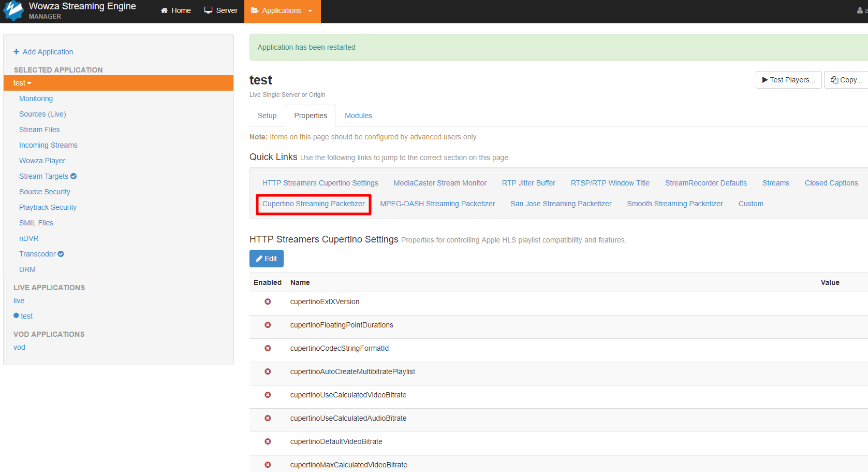Click the Value column header
Image resolution: width=868 pixels, height=472 pixels.
830,282
